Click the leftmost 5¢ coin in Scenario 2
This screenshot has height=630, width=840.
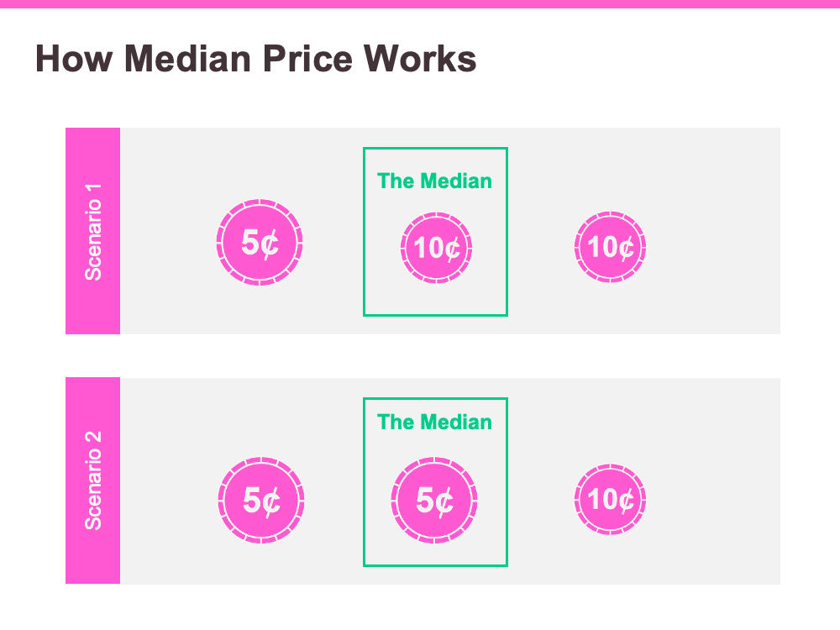point(261,501)
